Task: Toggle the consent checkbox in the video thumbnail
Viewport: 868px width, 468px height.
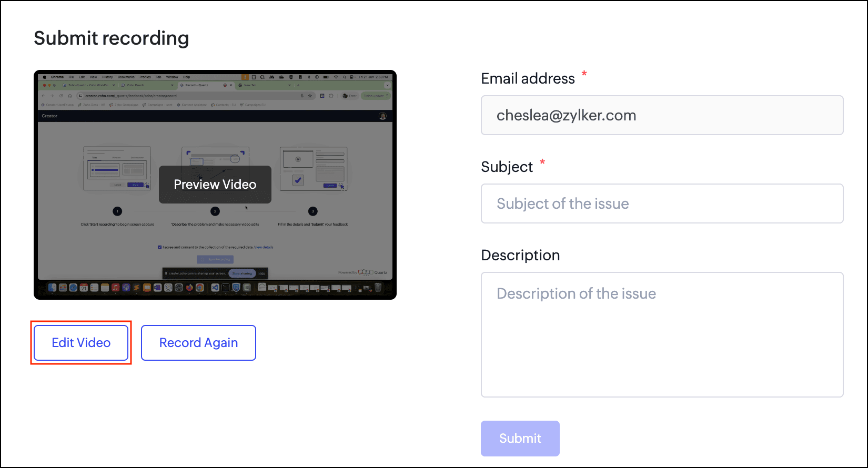Action: pos(160,247)
